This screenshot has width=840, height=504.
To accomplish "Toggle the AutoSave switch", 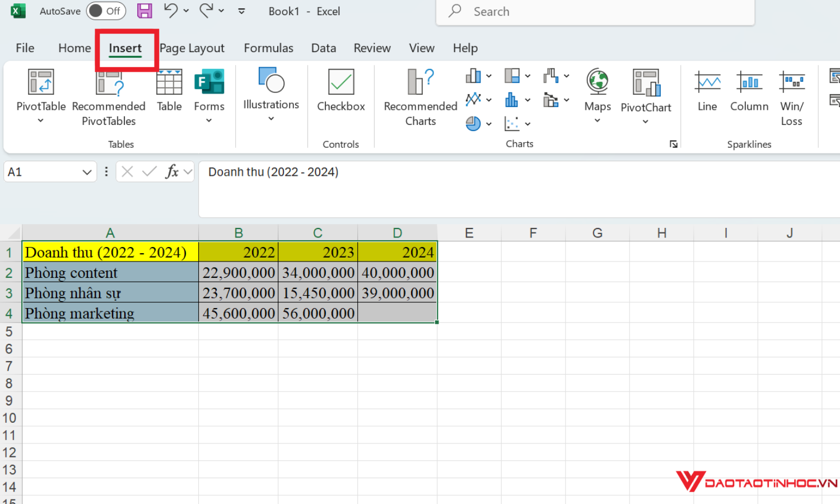I will (106, 11).
